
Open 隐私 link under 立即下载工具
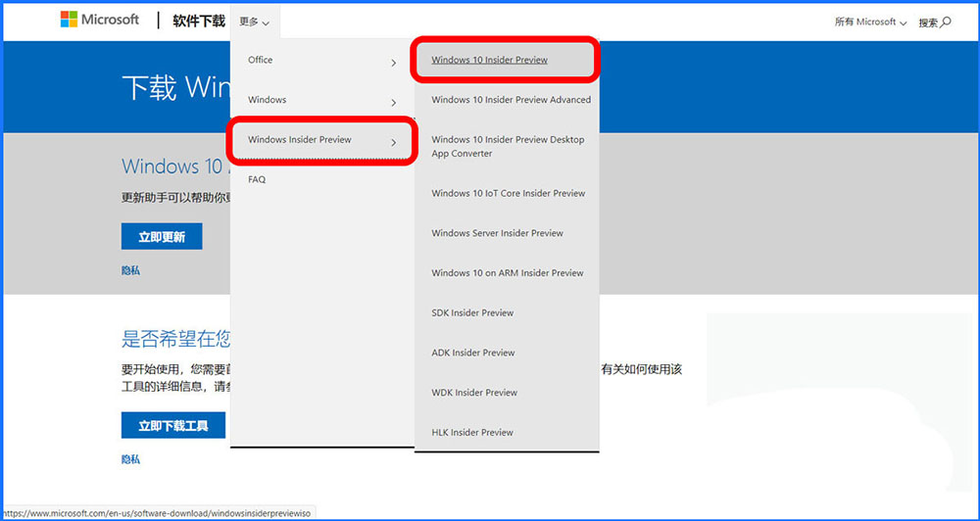pyautogui.click(x=130, y=459)
